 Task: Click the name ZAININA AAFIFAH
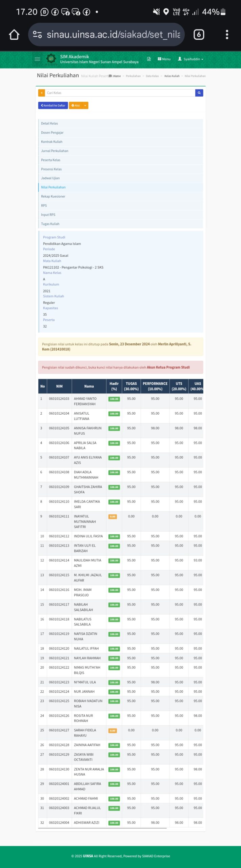[x=87, y=745]
